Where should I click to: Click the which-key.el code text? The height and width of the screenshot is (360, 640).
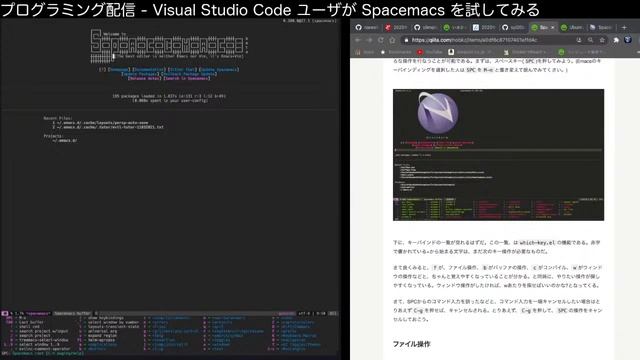click(538, 242)
